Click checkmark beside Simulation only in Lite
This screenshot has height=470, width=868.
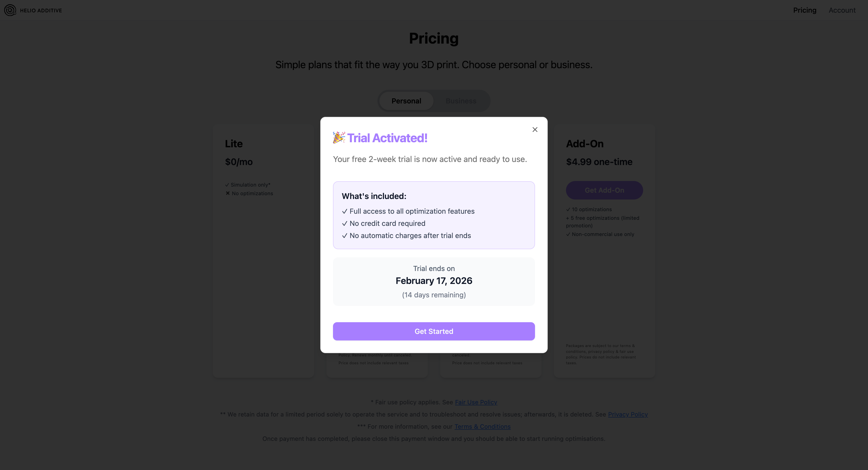(227, 185)
